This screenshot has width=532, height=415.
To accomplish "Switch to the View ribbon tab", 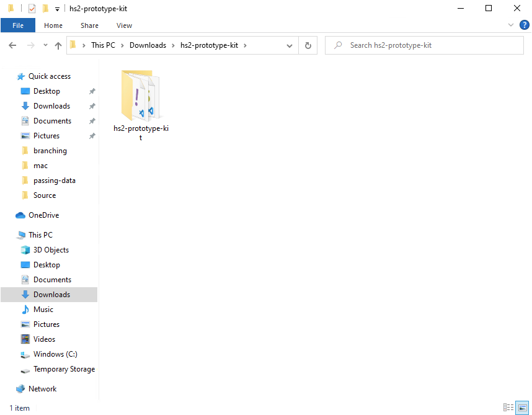I will (124, 25).
